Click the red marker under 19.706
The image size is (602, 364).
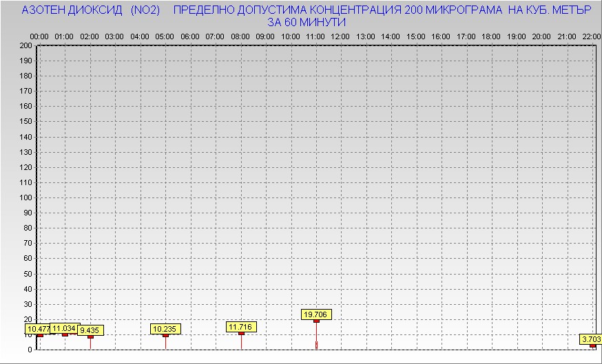pos(316,321)
